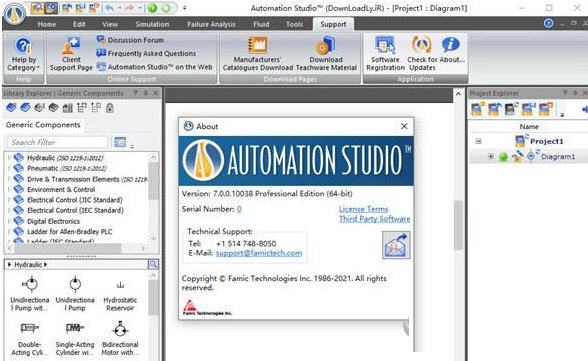Viewport: 588px width, 361px height.
Task: Click the help icon right of the ribbon tabs
Action: pos(548,23)
